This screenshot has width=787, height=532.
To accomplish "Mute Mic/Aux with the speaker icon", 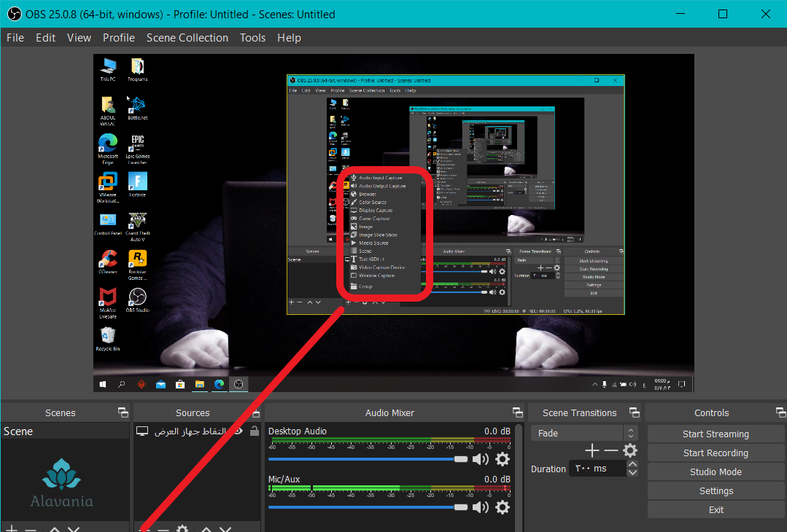I will click(x=481, y=507).
